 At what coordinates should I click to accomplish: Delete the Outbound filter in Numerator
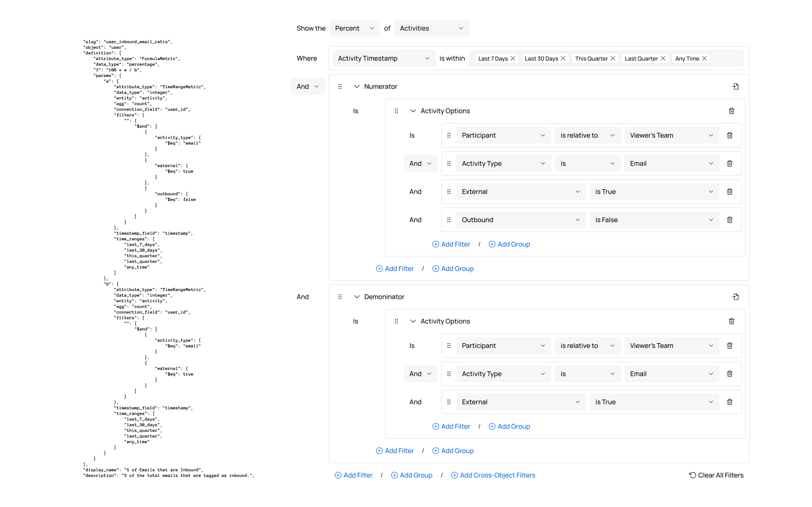point(729,220)
